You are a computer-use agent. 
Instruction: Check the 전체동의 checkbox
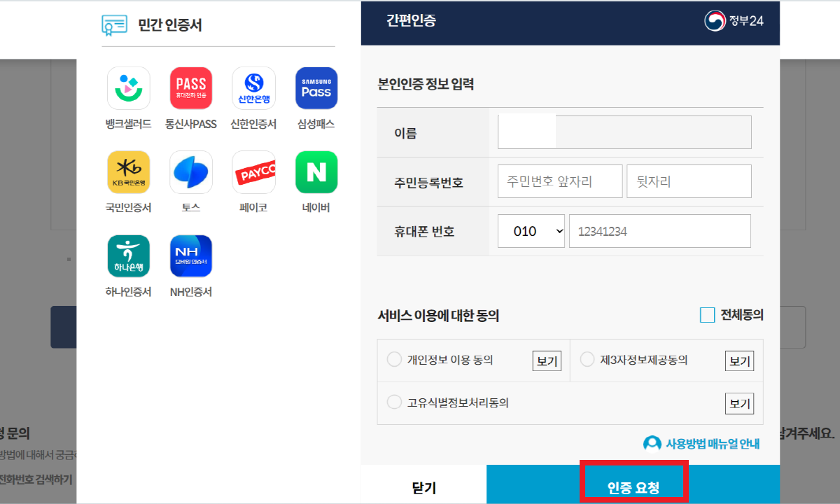click(x=707, y=315)
